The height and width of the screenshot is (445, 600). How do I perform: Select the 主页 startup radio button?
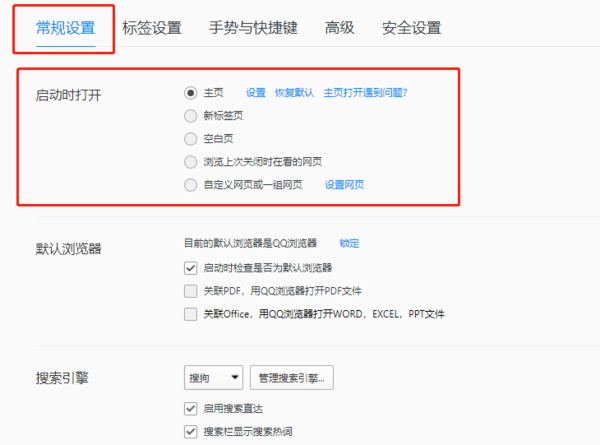191,93
